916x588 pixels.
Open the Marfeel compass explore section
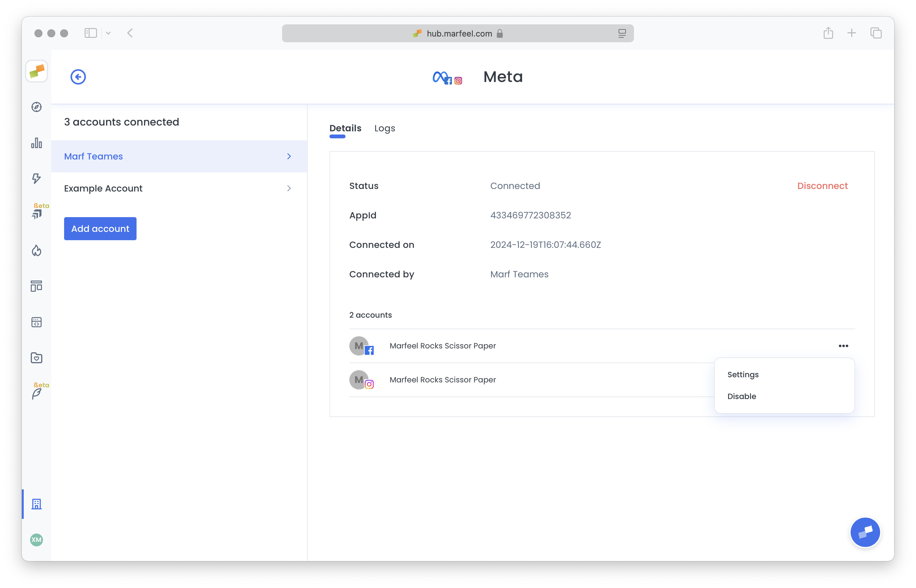[x=36, y=107]
